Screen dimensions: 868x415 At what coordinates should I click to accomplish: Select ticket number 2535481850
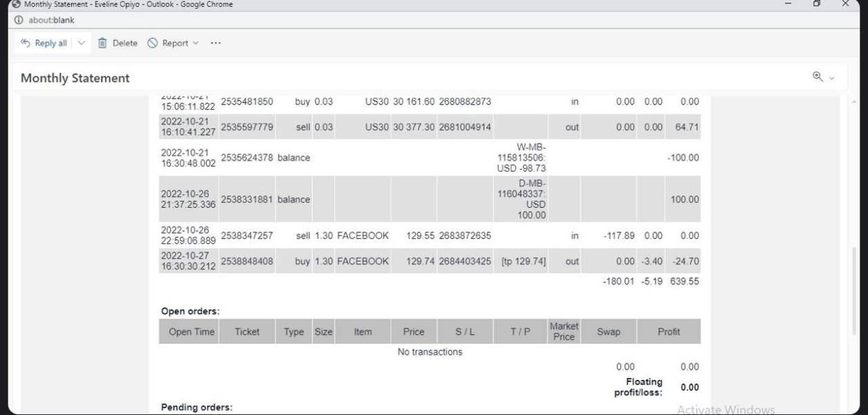[x=247, y=102]
